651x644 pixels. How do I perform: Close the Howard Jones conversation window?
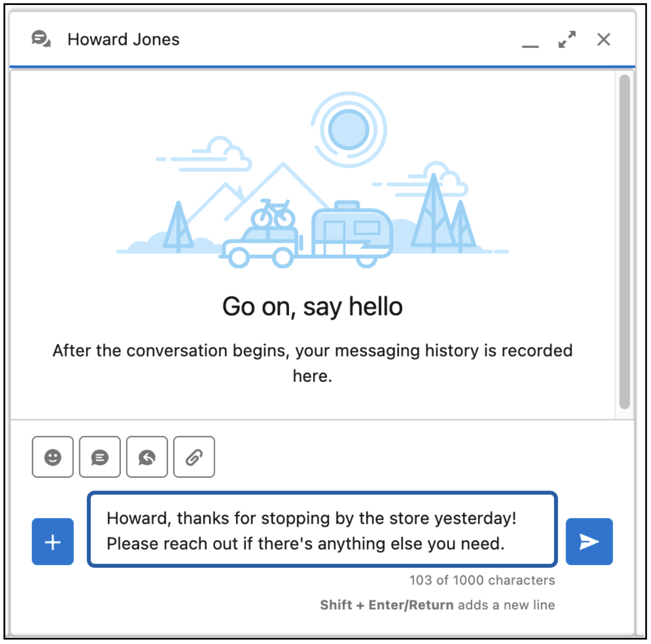(604, 39)
